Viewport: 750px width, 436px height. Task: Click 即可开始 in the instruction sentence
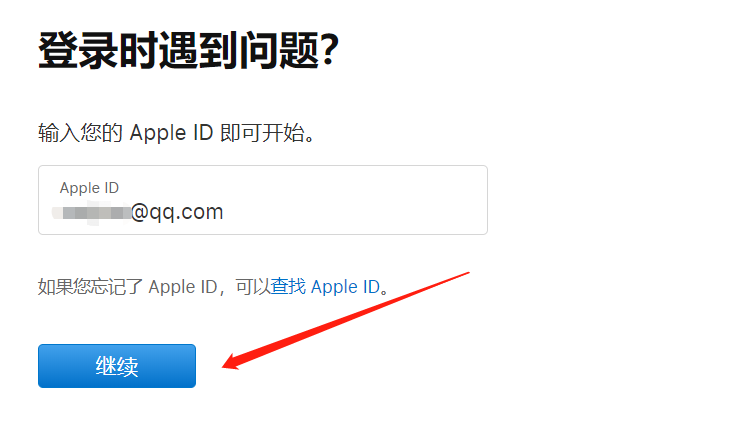point(262,133)
